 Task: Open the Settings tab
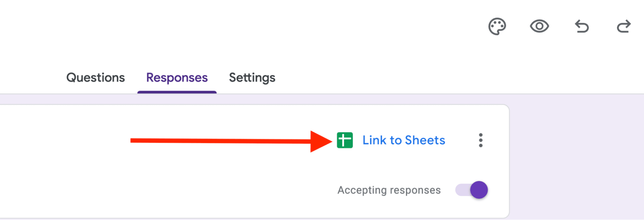252,78
